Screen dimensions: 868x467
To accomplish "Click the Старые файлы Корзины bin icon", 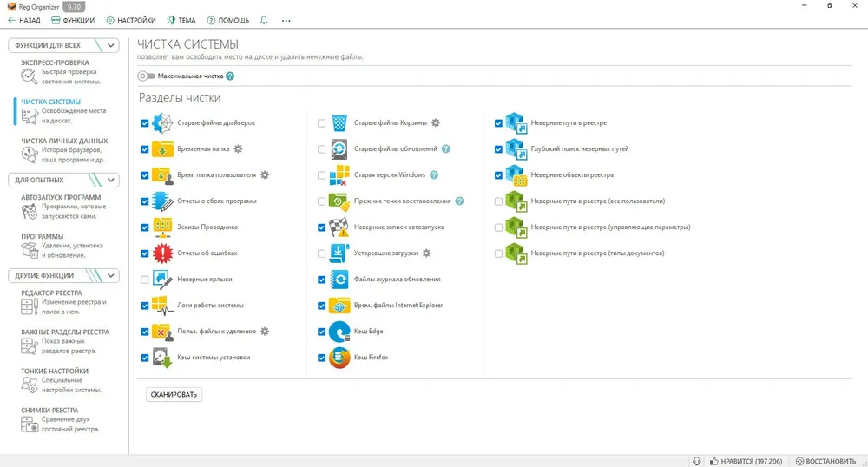I will click(x=339, y=123).
